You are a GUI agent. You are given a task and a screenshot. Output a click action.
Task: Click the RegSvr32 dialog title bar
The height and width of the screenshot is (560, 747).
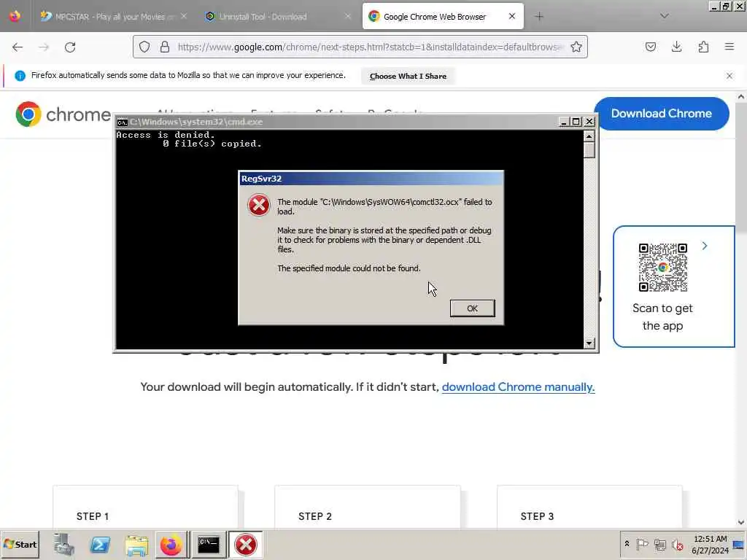point(371,179)
